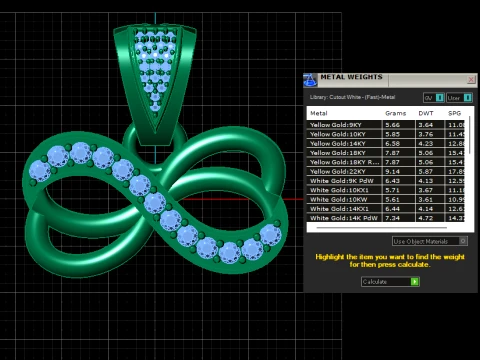
Task: Click the 5.85 grams value for 10KY
Action: pyautogui.click(x=392, y=134)
